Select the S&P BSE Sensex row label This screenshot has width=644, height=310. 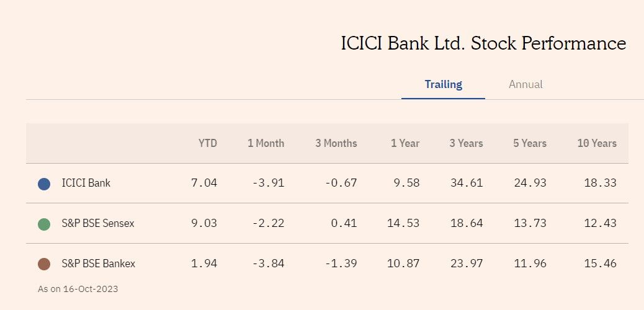pos(98,223)
